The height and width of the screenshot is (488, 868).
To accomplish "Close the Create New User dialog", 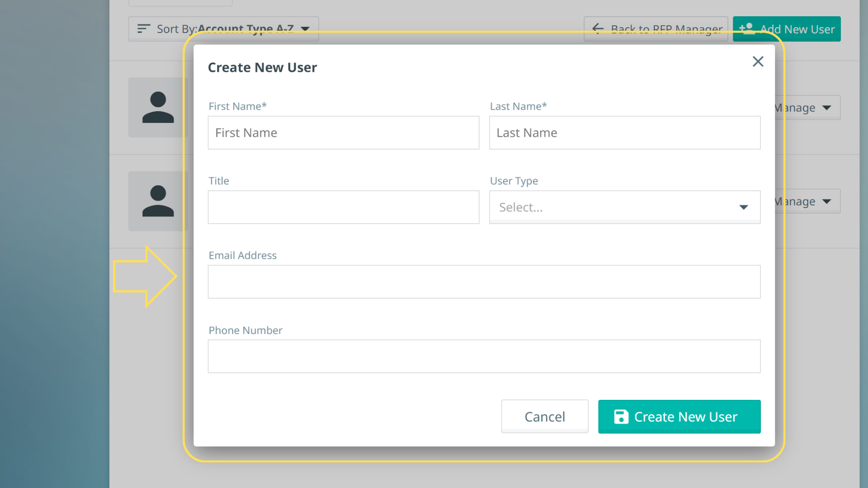I will point(758,61).
